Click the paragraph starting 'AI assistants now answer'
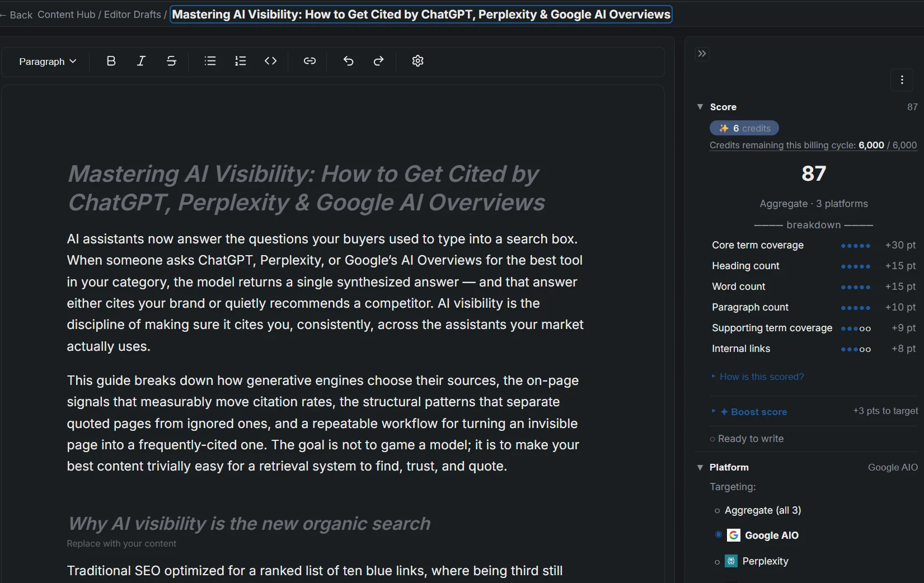Screen dimensions: 924x583 click(325, 293)
